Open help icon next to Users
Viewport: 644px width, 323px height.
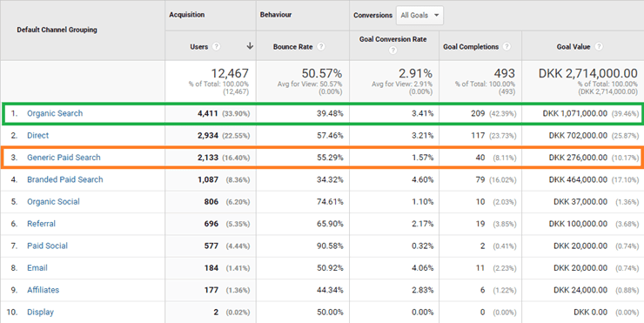click(216, 47)
